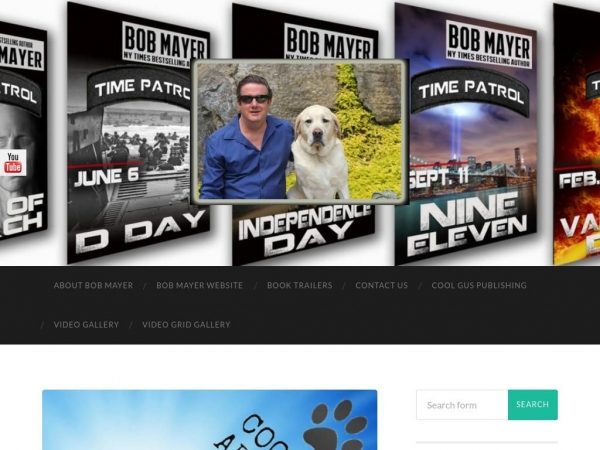Viewport: 600px width, 450px height.
Task: Select Contact Us in navigation
Action: (x=382, y=285)
